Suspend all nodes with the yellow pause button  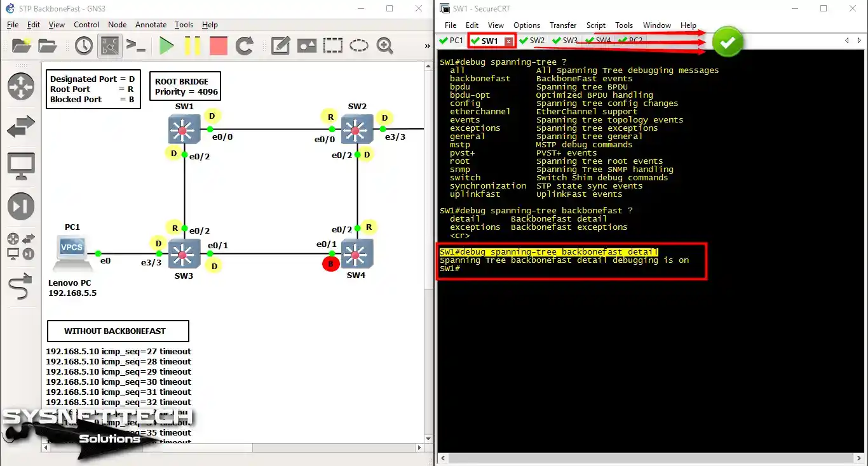click(193, 46)
